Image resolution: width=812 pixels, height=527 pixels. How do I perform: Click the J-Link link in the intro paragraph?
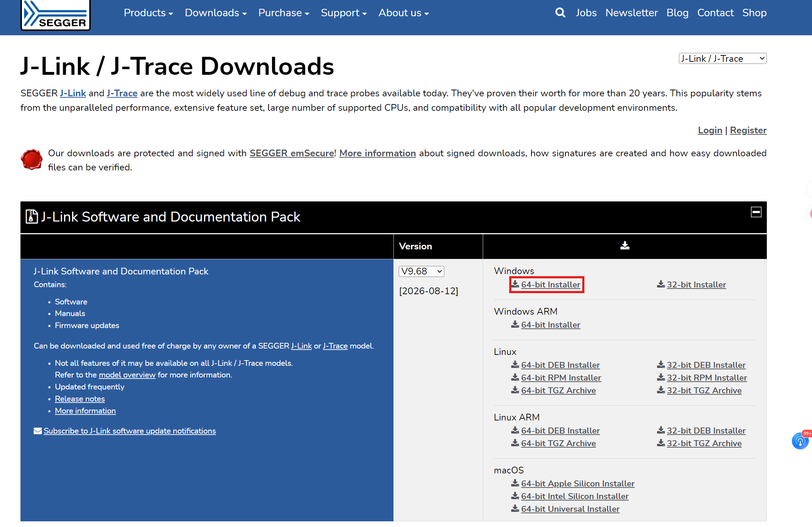(x=73, y=93)
